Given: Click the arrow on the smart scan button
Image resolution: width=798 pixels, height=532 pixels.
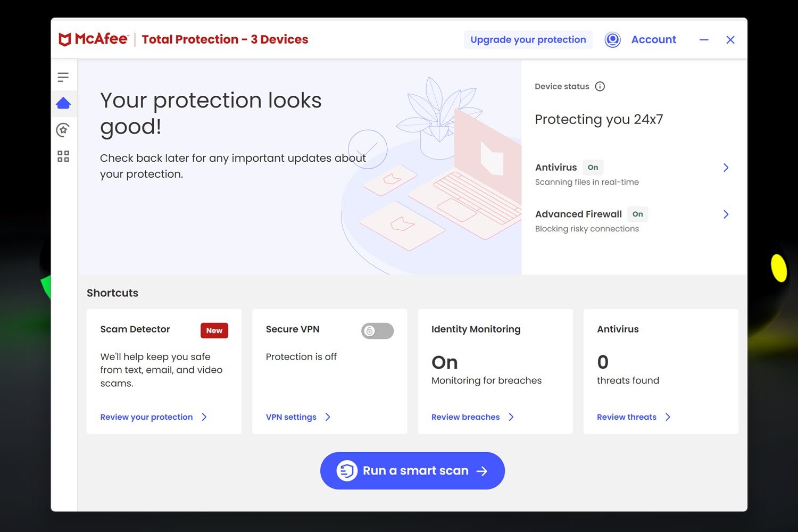Looking at the screenshot, I should 482,471.
